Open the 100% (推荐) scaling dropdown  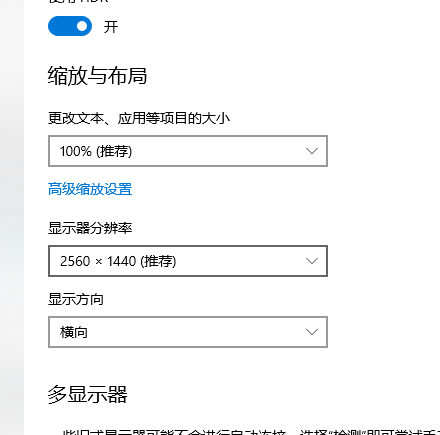[188, 151]
